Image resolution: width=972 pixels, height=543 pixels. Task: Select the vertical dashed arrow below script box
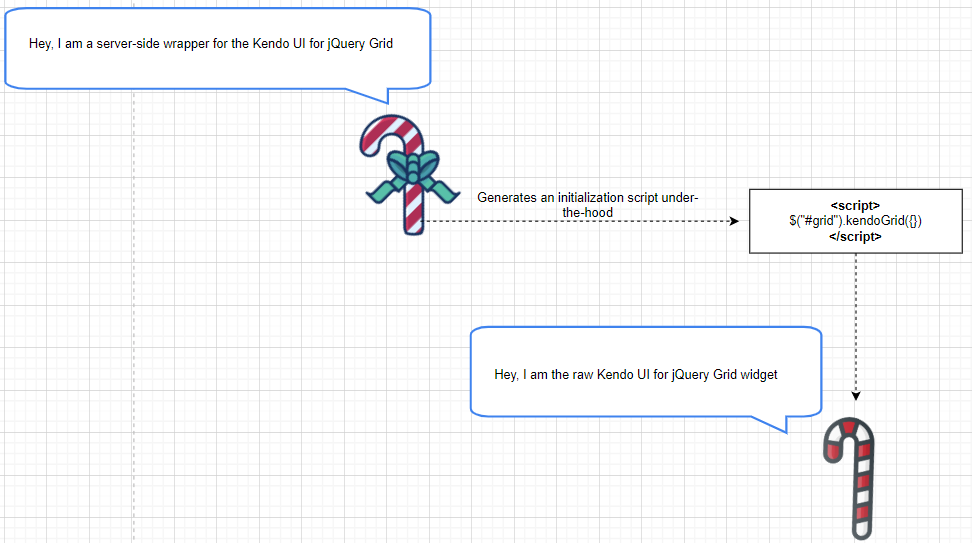tap(856, 327)
